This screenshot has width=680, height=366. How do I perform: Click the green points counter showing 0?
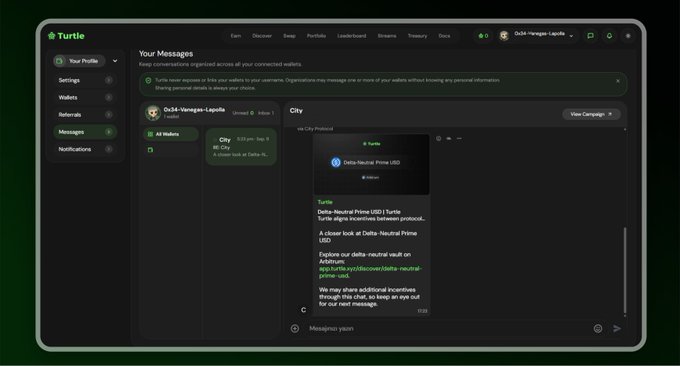click(483, 36)
